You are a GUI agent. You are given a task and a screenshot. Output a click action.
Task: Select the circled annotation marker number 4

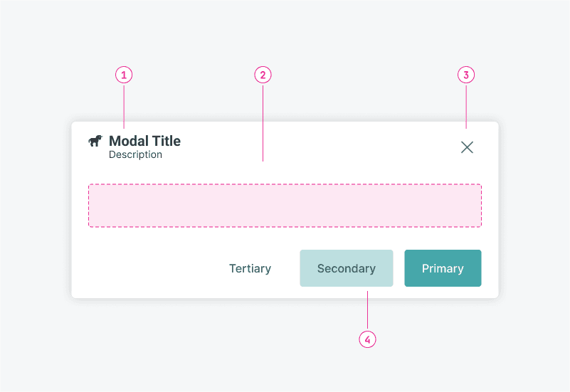pyautogui.click(x=367, y=340)
